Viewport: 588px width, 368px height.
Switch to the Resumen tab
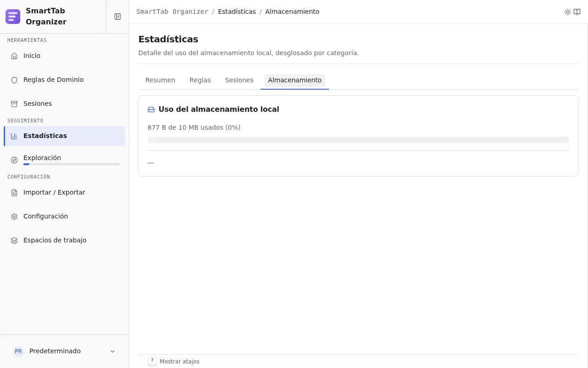(160, 80)
